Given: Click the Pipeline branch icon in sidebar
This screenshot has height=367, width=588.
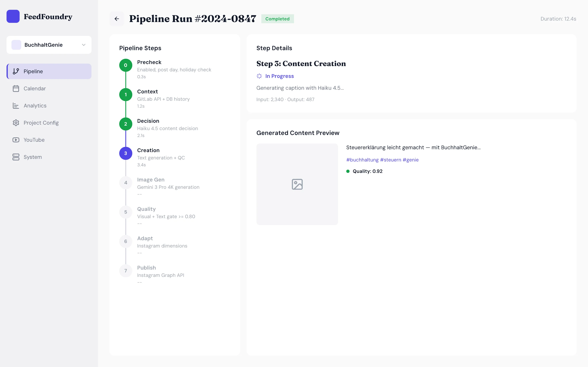Looking at the screenshot, I should 16,71.
